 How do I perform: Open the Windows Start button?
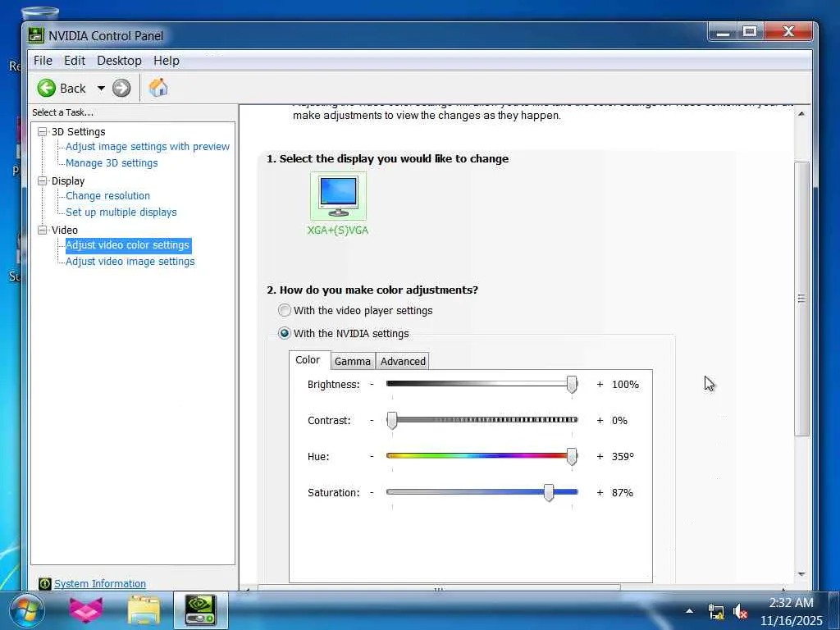click(27, 610)
